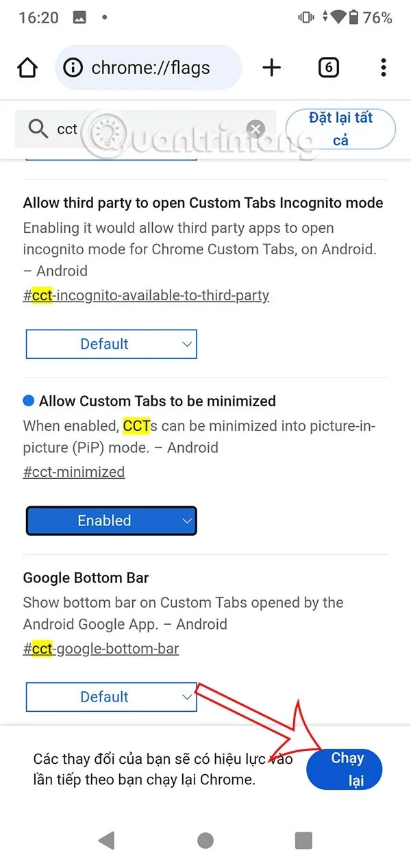Tap the magnifying glass in the flag search bar
This screenshot has width=411, height=868.
[38, 129]
